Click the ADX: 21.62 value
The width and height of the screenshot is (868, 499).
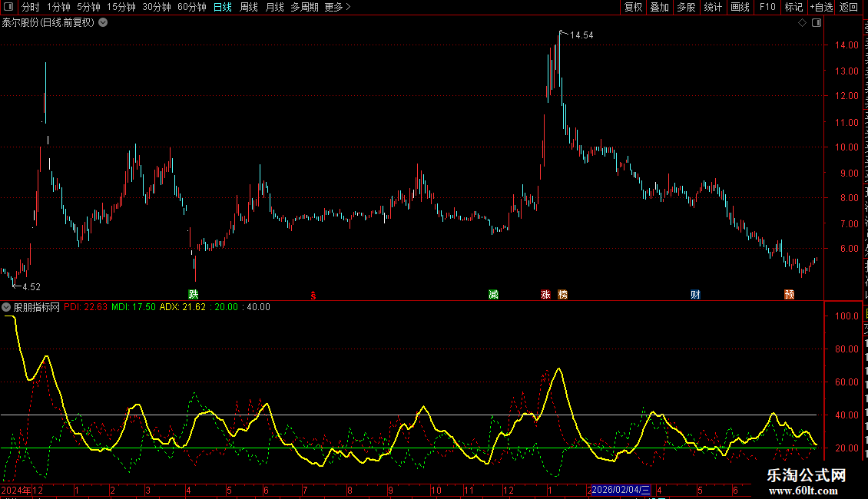183,307
